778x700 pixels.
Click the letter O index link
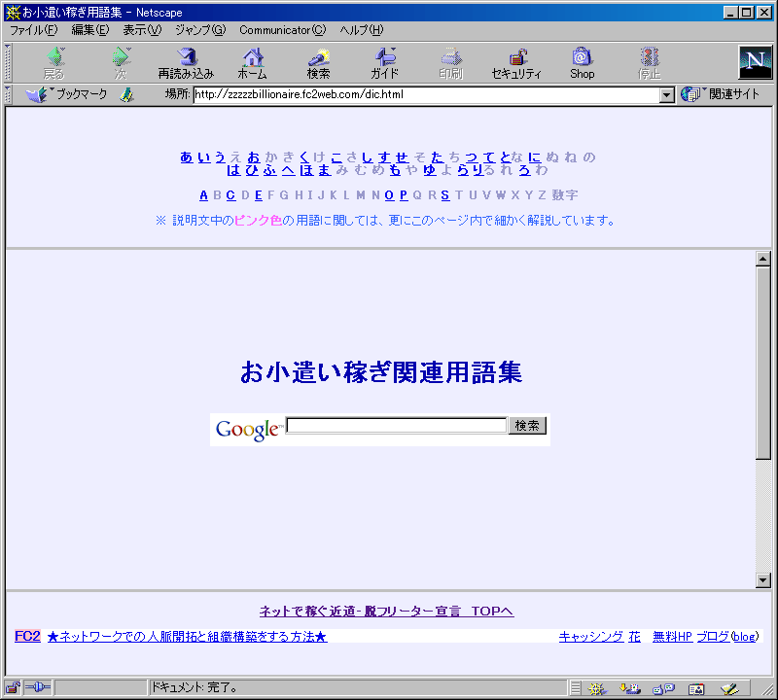(389, 195)
